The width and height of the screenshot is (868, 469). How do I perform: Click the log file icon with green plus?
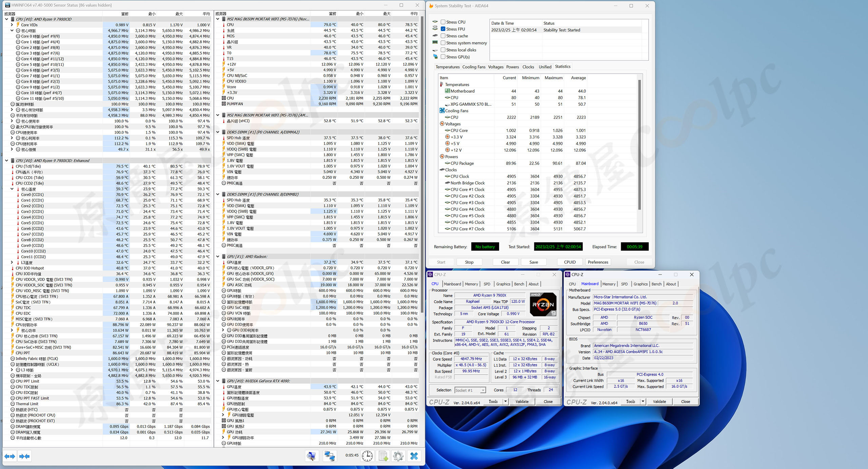tap(383, 456)
